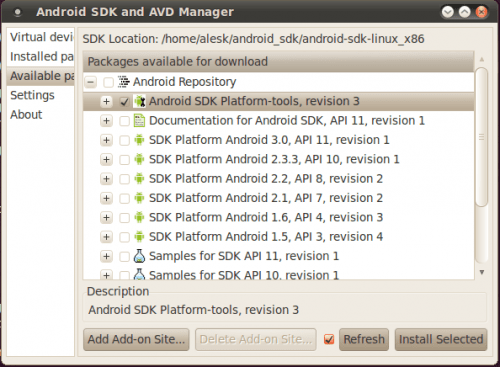Check SDK Platform Android 1.5 API 3

tap(124, 237)
